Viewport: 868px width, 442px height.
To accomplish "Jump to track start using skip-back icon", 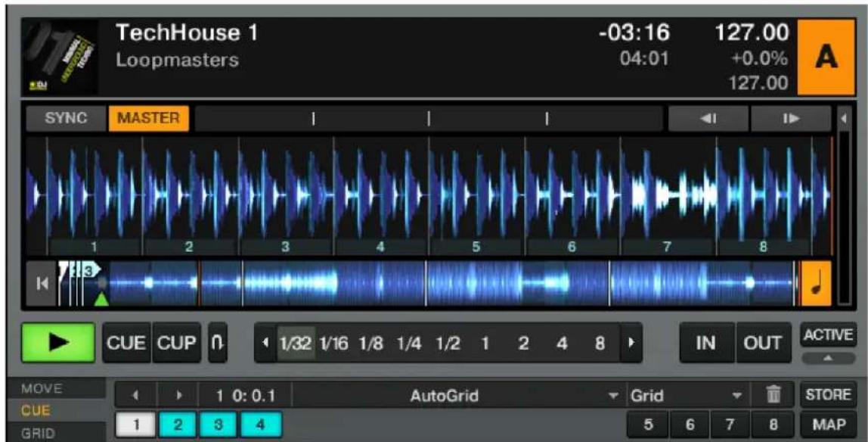I will coord(42,284).
